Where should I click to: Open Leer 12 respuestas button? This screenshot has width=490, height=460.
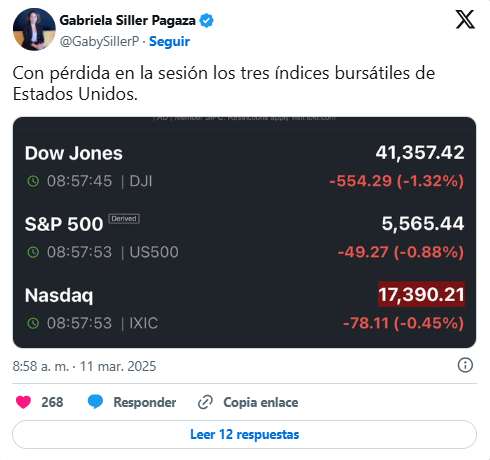coord(244,434)
